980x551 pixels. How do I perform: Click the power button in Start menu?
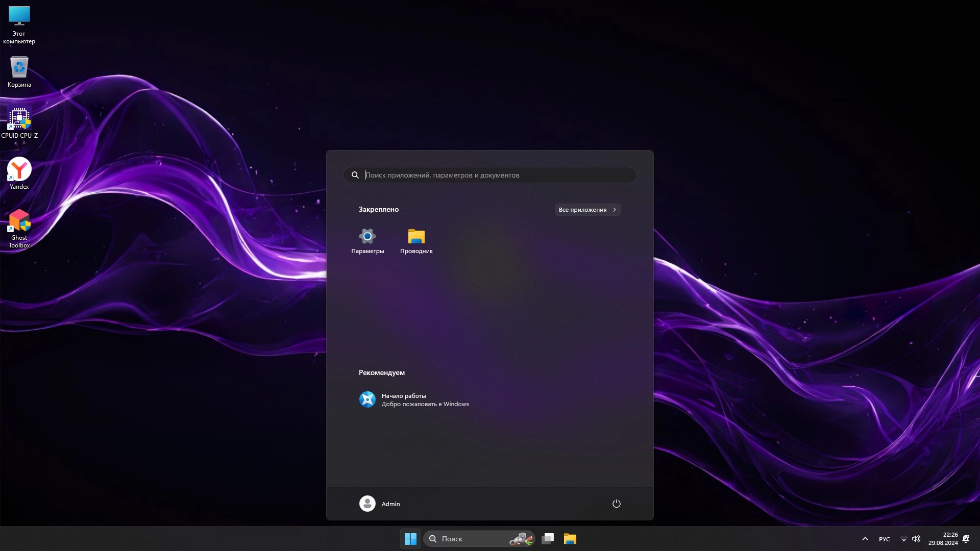coord(616,504)
